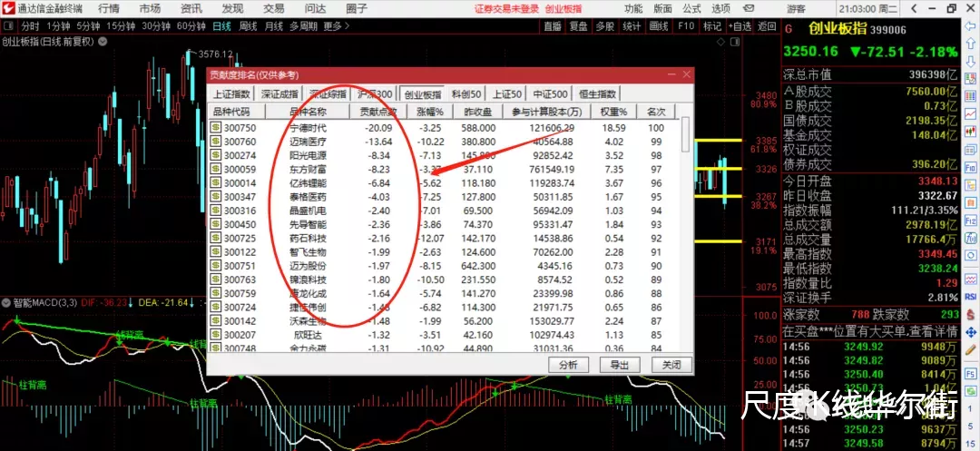The image size is (980, 451).
Task: Click the 通达信 app logo icon
Action: [x=8, y=9]
